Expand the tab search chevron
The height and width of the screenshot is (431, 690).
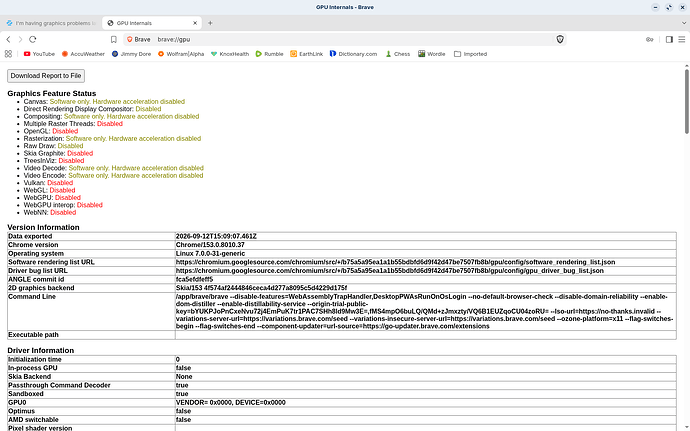click(684, 23)
